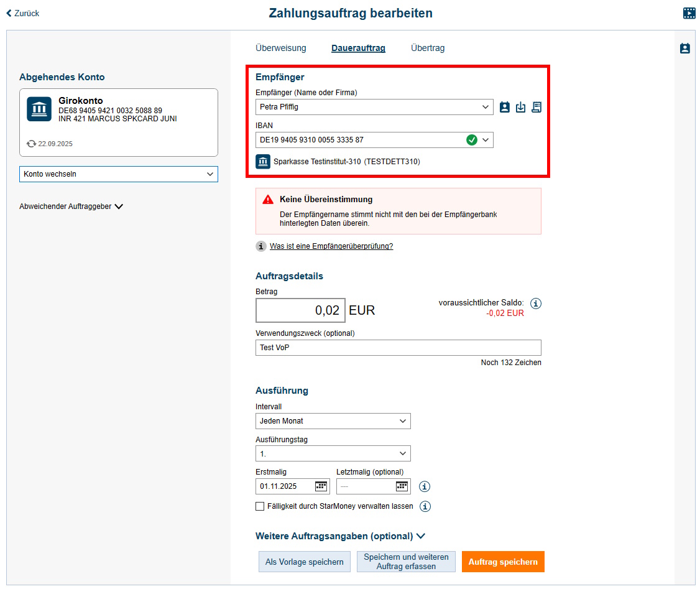Open the contacts icon in right sidebar
Screen dimensions: 700x589
[685, 49]
